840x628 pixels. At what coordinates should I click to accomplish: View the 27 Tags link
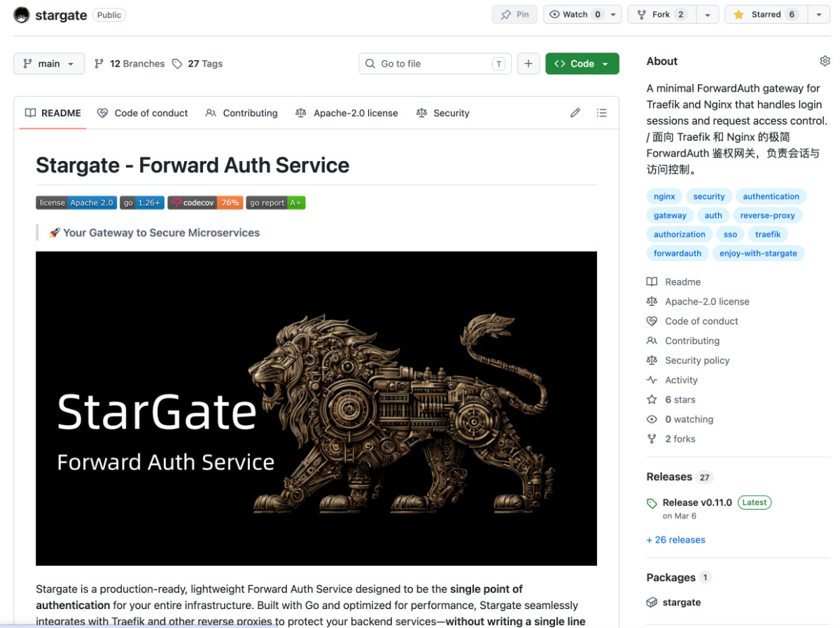(197, 64)
